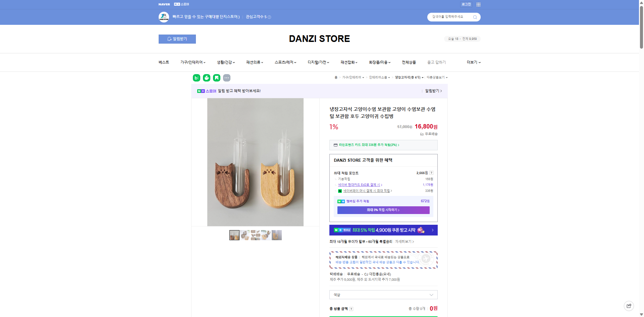Click the 알림받기 notification button
The image size is (644, 317).
[177, 39]
